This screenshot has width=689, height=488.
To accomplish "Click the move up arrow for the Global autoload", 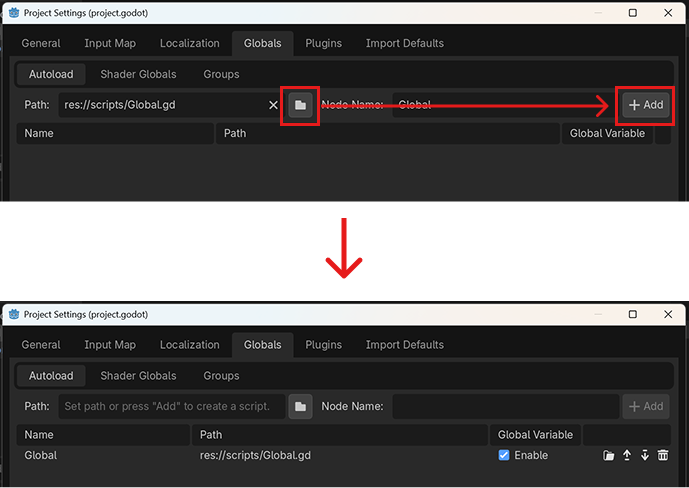I will [x=627, y=455].
